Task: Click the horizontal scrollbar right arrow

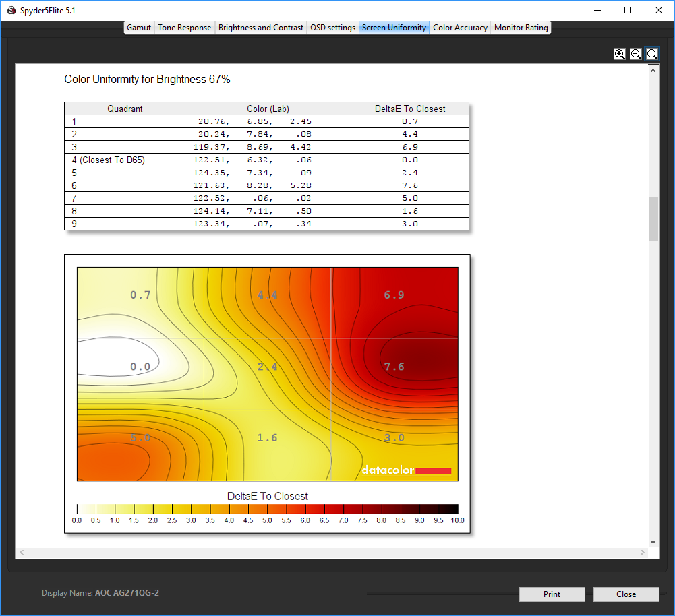Action: [643, 553]
